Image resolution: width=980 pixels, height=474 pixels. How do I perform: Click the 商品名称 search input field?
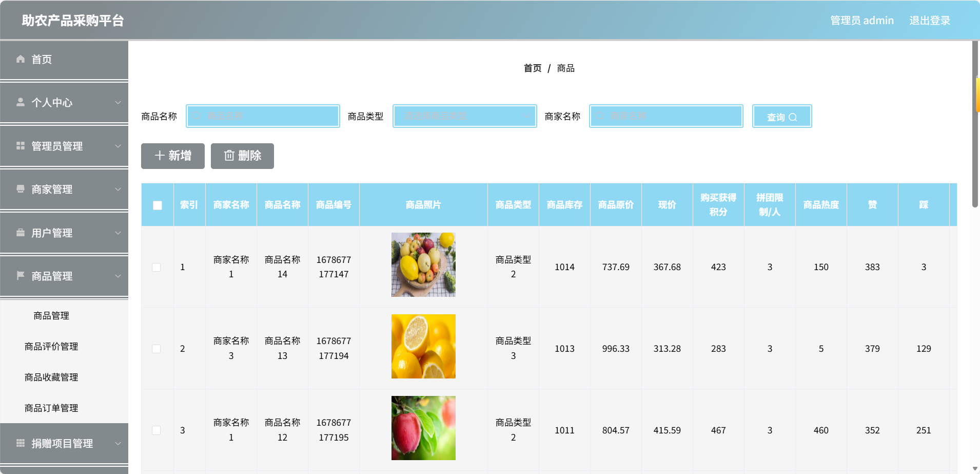263,116
